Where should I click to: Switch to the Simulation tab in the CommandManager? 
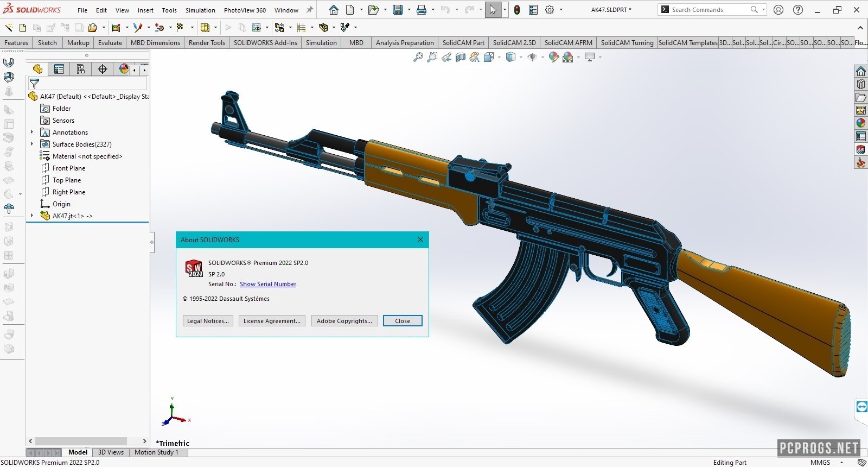(x=321, y=43)
